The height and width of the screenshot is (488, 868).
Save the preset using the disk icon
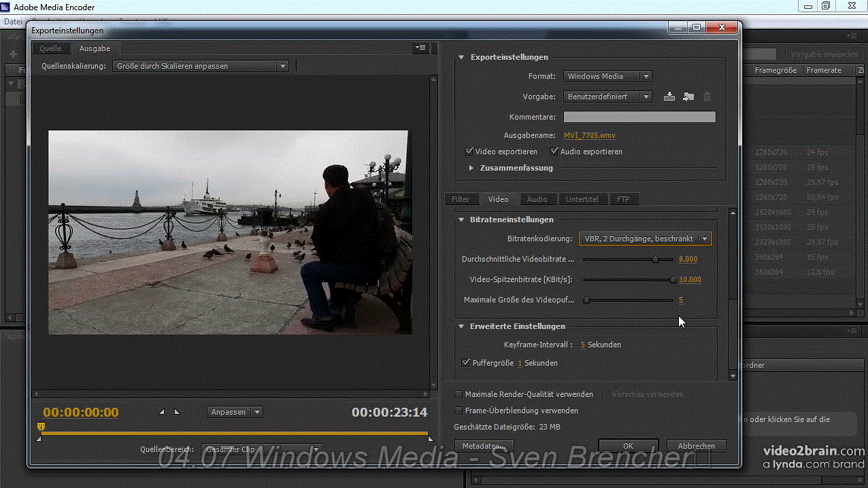coord(669,97)
